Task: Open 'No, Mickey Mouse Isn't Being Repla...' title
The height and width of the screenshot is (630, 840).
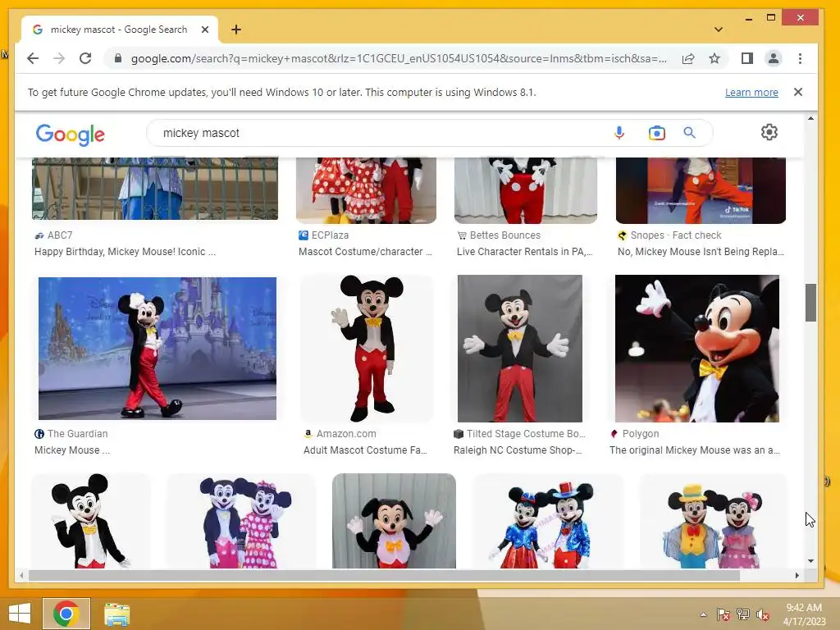Action: [x=701, y=251]
